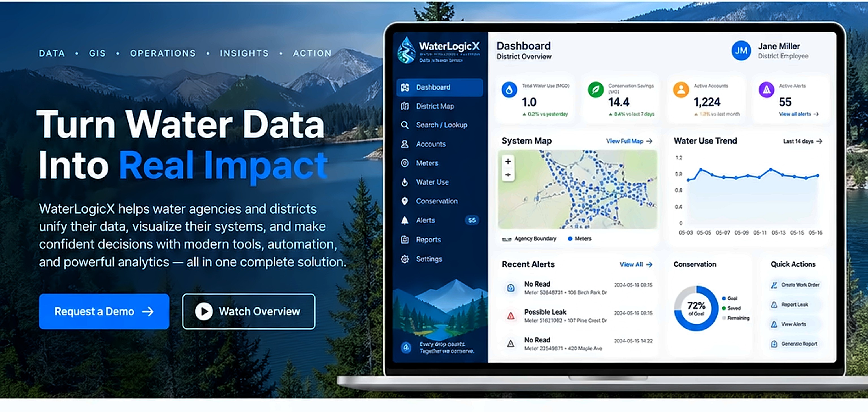
Task: Click the Possible Leak red warning icon
Action: [x=511, y=316]
